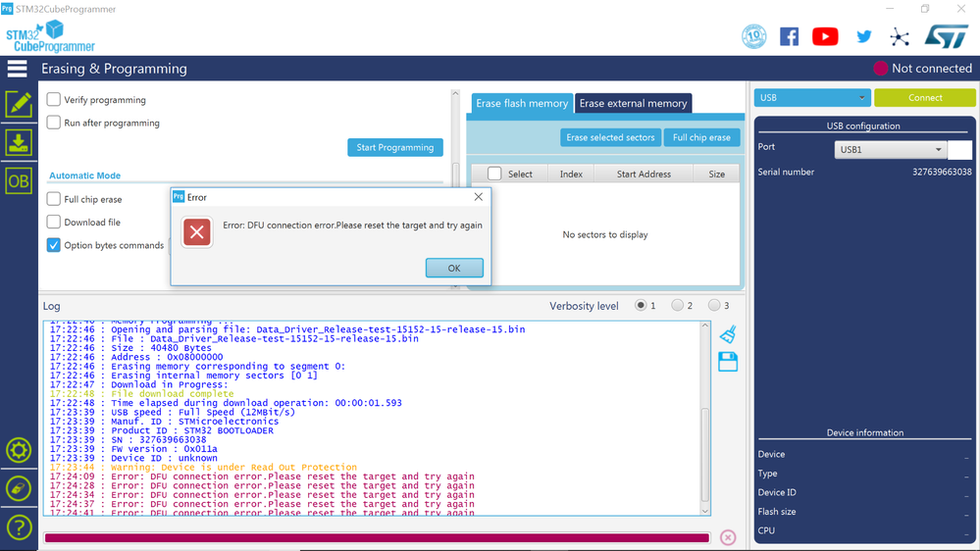Set verbosity level to 1

click(x=641, y=306)
